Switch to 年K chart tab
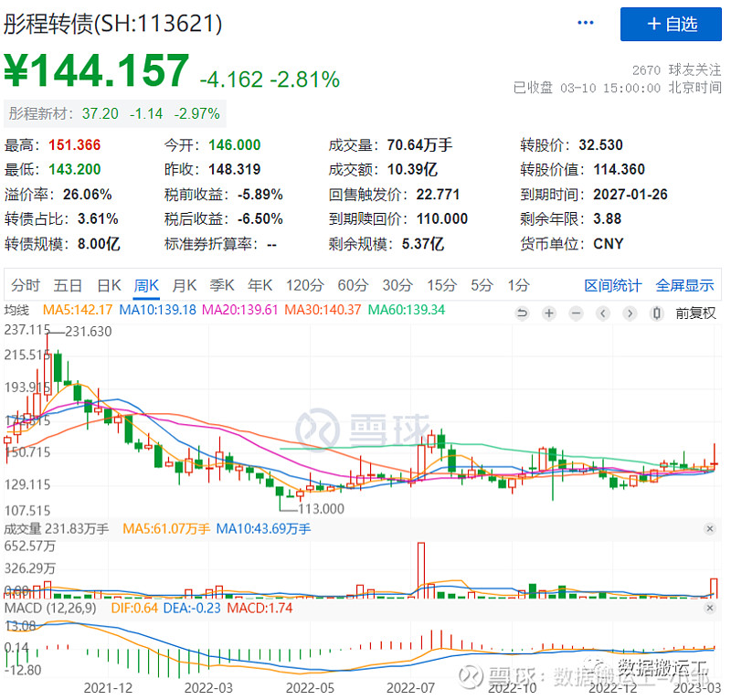This screenshot has width=731, height=700. [x=260, y=285]
